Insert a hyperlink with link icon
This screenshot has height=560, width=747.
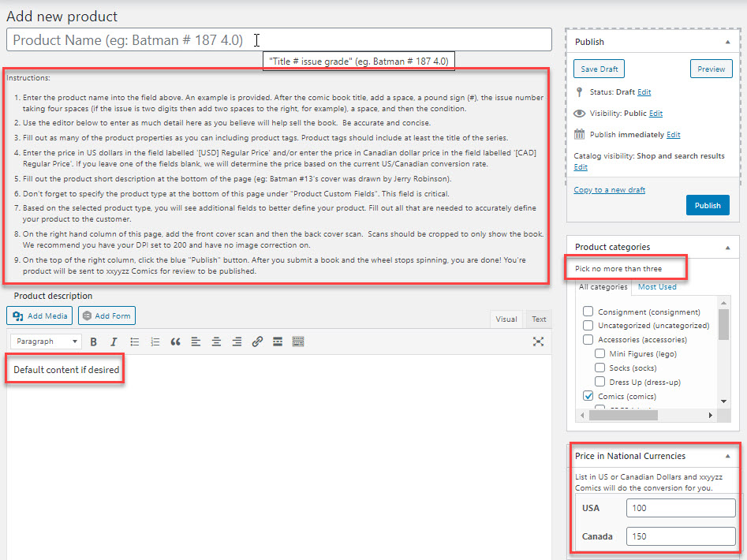click(257, 342)
